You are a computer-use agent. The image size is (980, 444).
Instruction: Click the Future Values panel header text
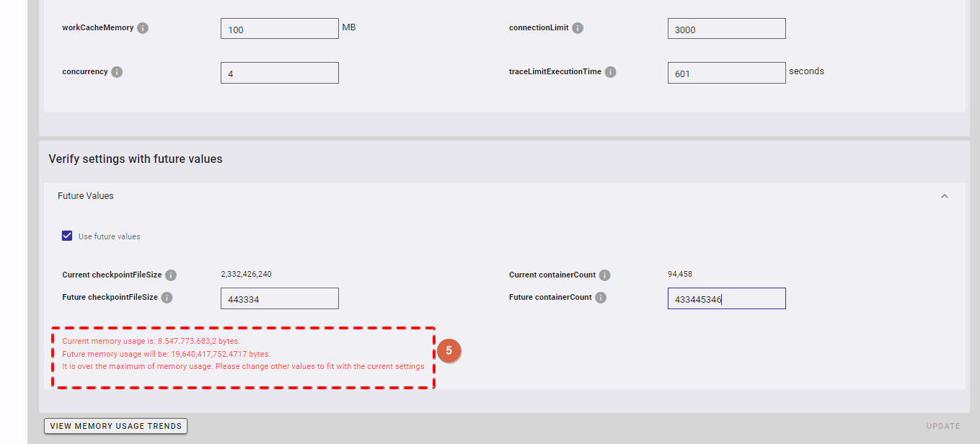[x=86, y=196]
